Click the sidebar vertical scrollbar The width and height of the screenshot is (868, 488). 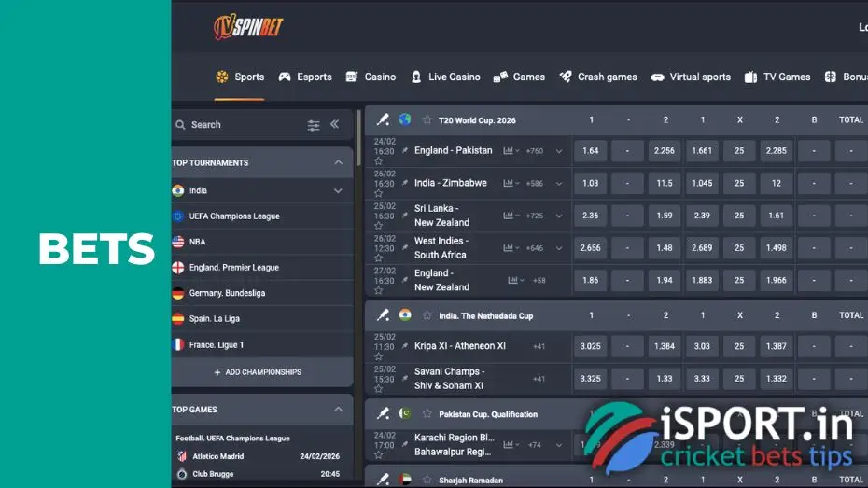(358, 137)
